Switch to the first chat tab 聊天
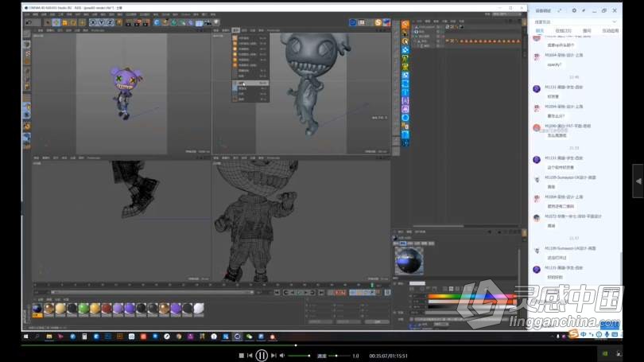The height and width of the screenshot is (362, 644). tap(540, 31)
